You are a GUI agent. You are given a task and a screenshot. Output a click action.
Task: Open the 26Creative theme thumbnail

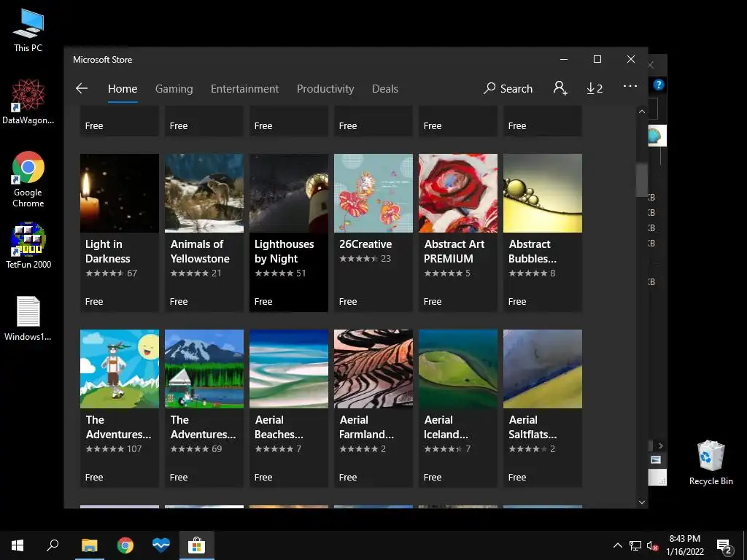(373, 192)
